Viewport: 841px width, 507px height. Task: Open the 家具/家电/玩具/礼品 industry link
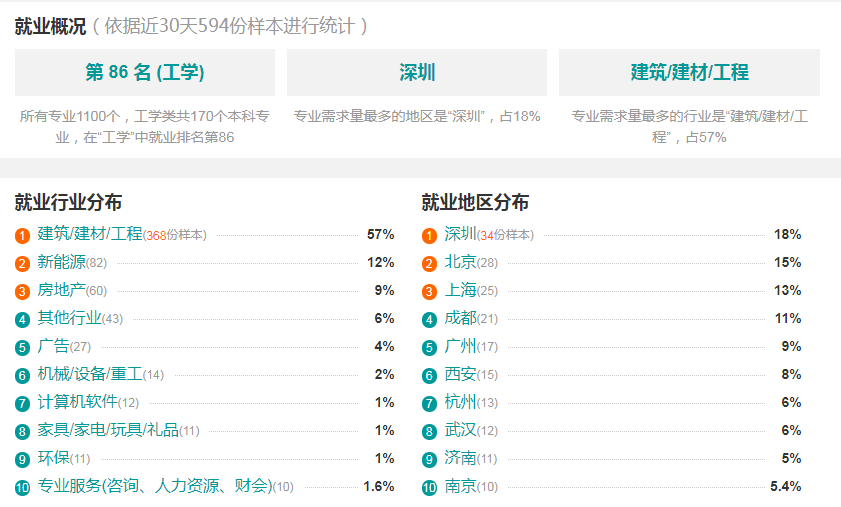point(108,429)
